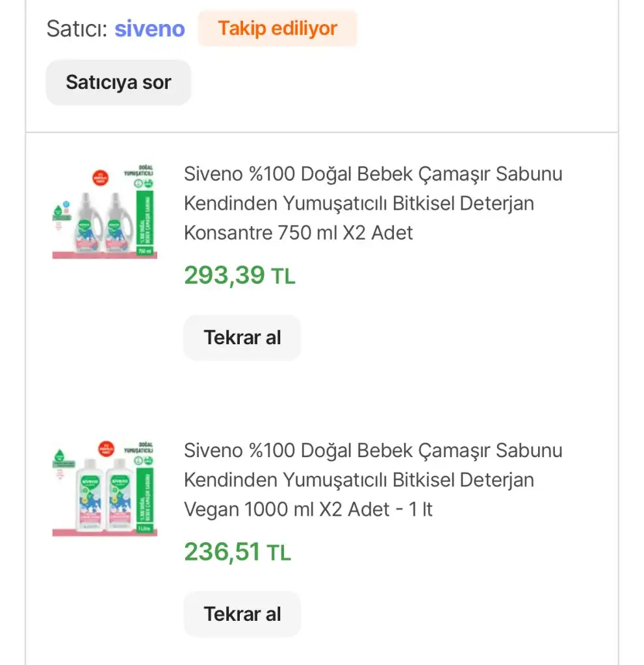
Task: Click the Satıcı: label text
Action: point(77,29)
